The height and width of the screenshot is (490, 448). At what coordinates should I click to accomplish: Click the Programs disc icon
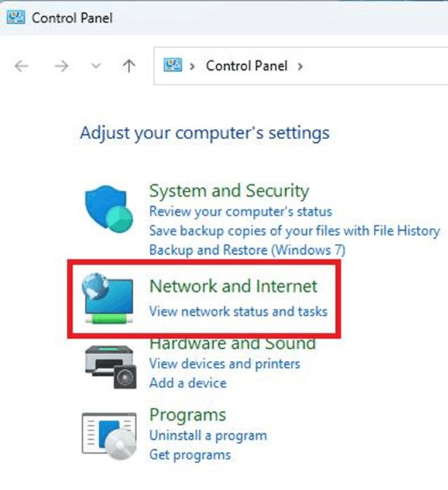[109, 436]
